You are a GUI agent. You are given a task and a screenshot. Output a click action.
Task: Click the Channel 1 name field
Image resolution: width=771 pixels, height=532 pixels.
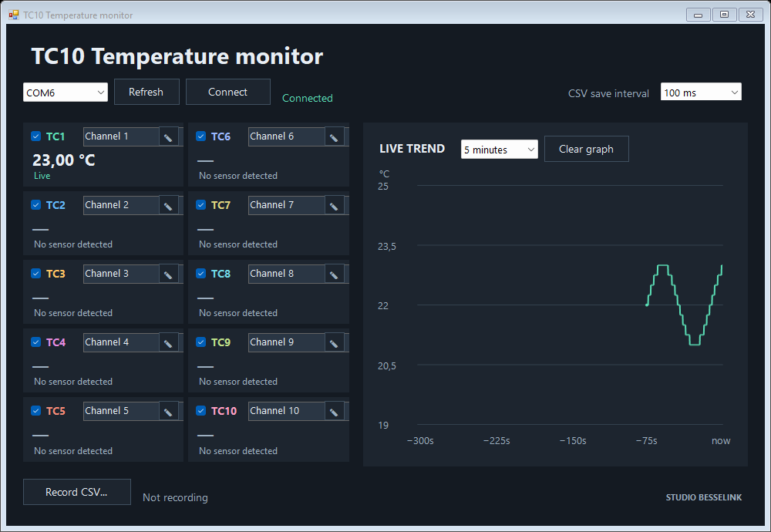pyautogui.click(x=121, y=136)
